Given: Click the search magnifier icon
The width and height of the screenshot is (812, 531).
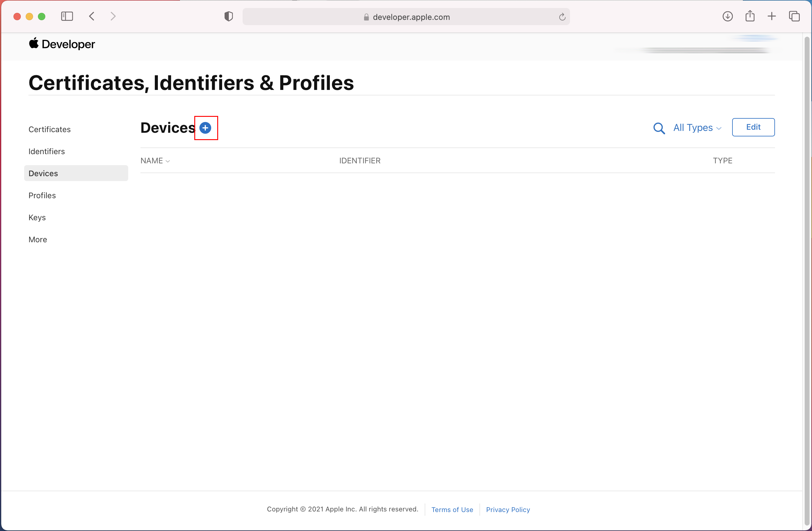Looking at the screenshot, I should (658, 128).
